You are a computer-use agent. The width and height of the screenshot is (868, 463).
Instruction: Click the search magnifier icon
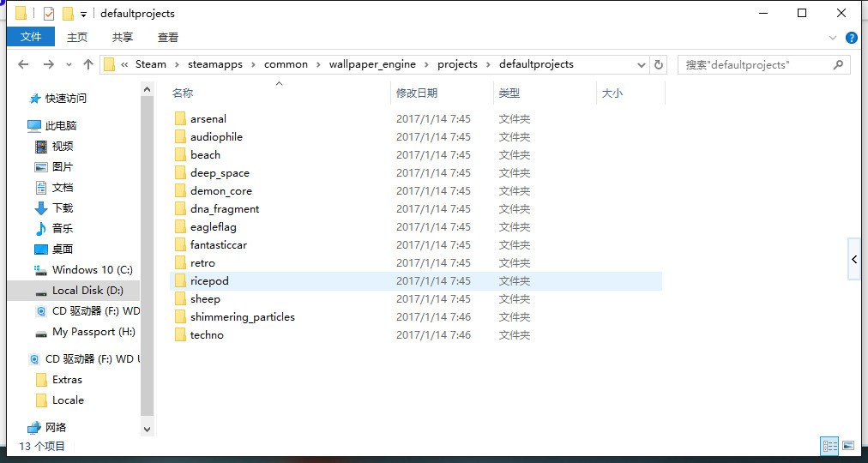tap(838, 64)
